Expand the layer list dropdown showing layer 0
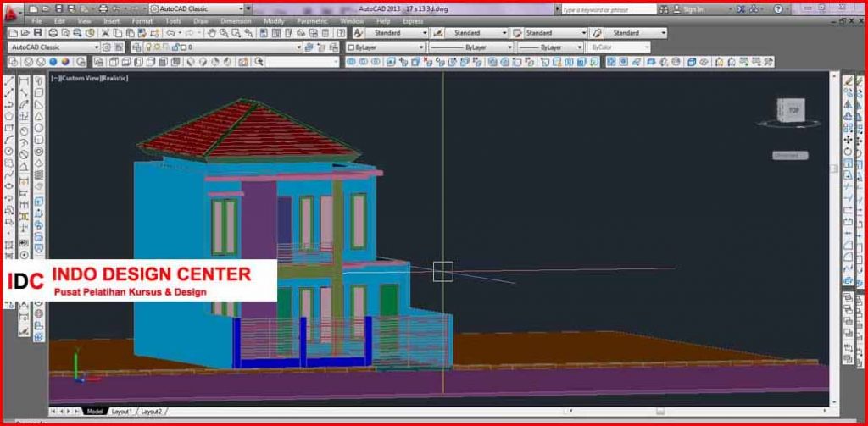This screenshot has height=426, width=868. pyautogui.click(x=299, y=47)
